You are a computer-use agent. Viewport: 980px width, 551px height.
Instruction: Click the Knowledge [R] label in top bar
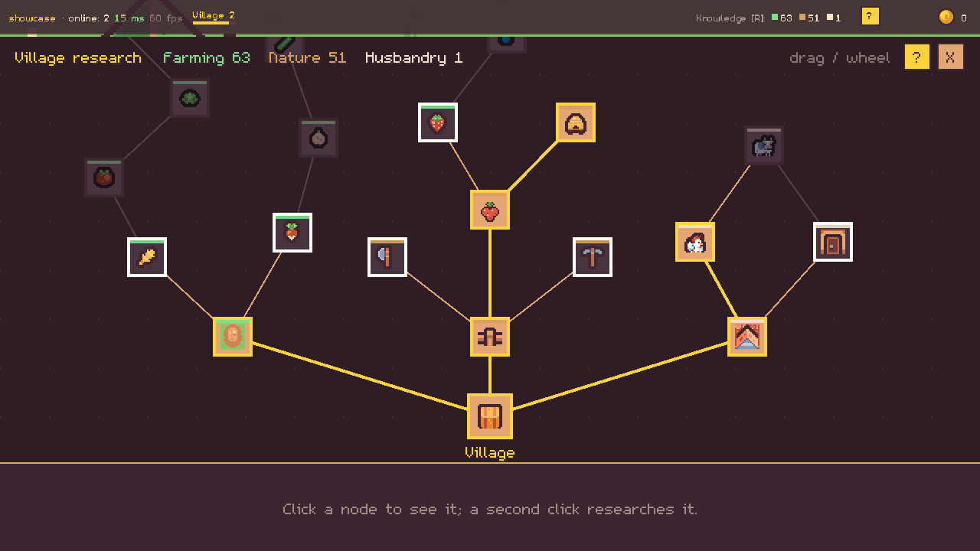(731, 18)
